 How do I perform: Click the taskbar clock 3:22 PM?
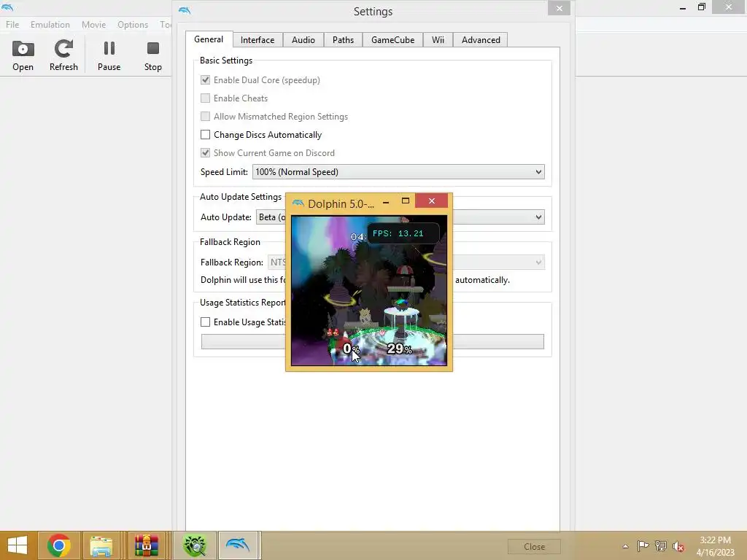point(715,546)
